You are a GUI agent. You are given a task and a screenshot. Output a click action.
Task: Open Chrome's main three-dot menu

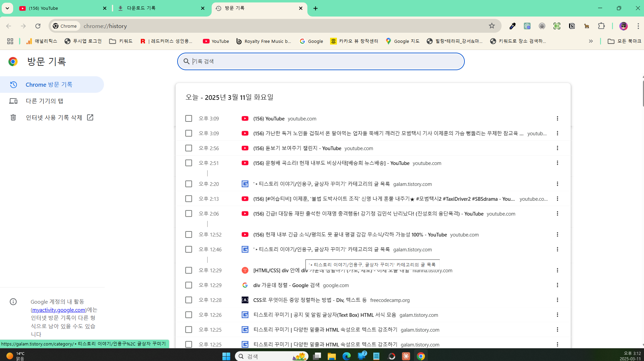[638, 26]
